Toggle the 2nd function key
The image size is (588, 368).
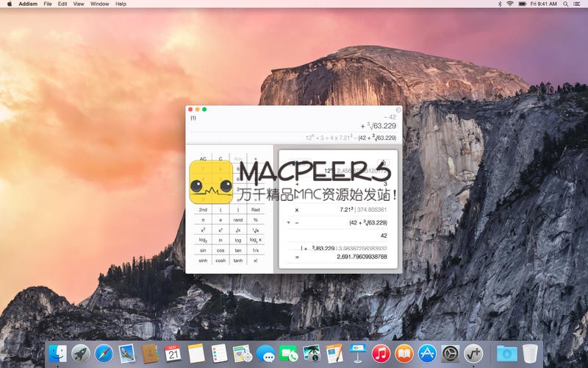pyautogui.click(x=203, y=209)
